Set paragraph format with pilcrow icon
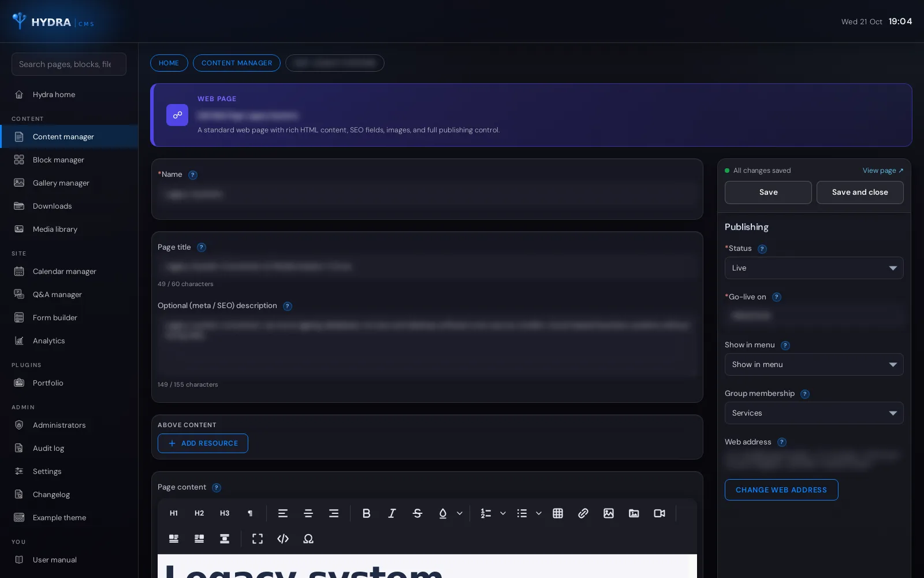Viewport: 924px width, 578px height. pos(250,513)
